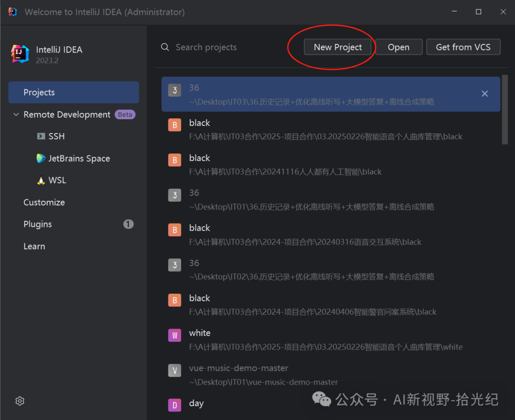
Task: Open the WSL option
Action: pyautogui.click(x=57, y=180)
